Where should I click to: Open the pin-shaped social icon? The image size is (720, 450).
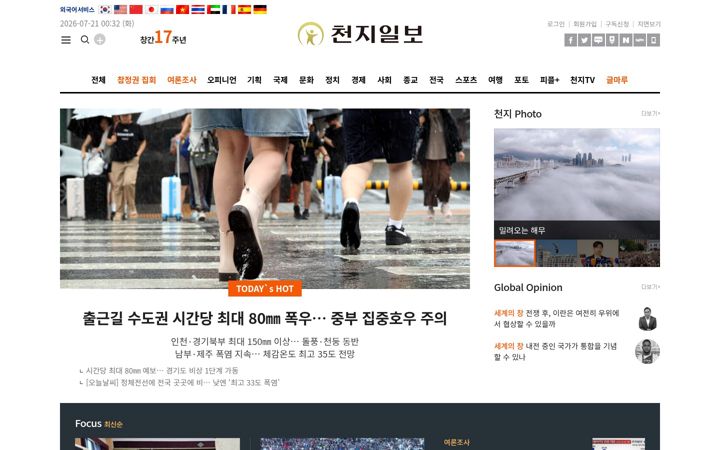[612, 40]
